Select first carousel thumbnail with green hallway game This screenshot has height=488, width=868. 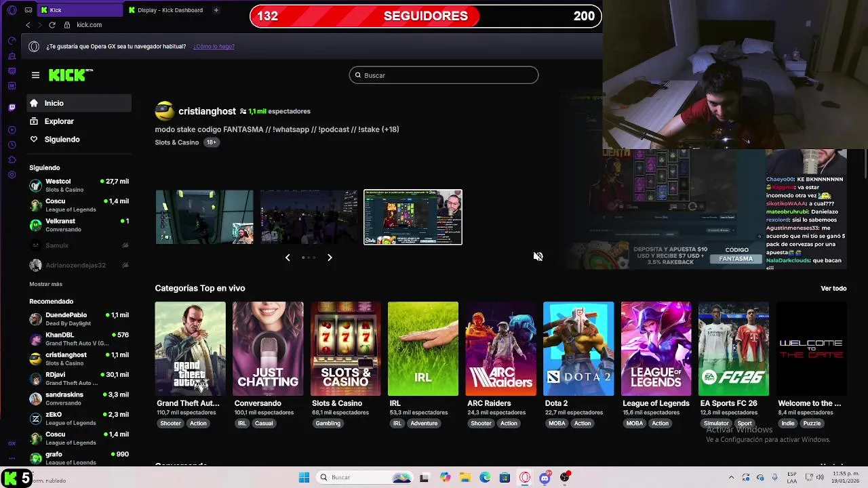204,217
